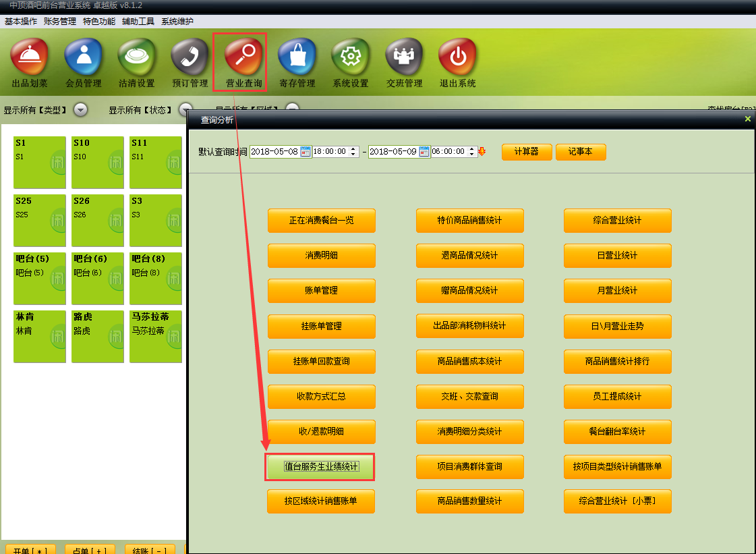Open 会员管理 member management icon
Viewport: 756px width, 554px height.
(x=83, y=58)
